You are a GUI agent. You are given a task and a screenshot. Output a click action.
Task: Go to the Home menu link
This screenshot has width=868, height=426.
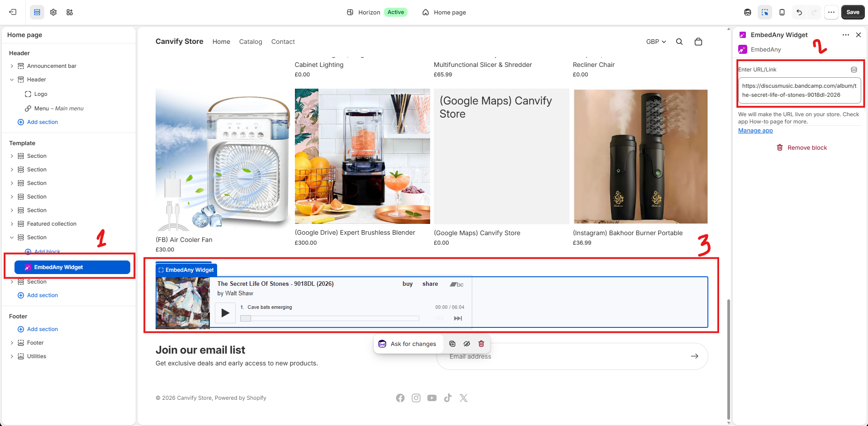pyautogui.click(x=221, y=42)
